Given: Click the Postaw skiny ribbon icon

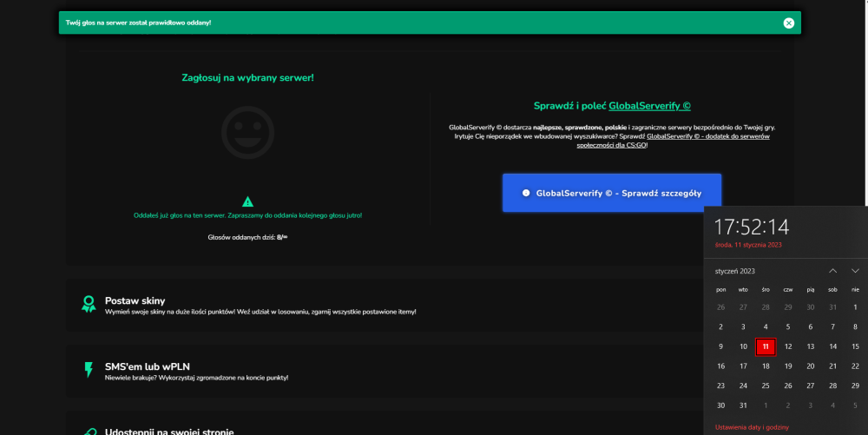Looking at the screenshot, I should (x=89, y=304).
